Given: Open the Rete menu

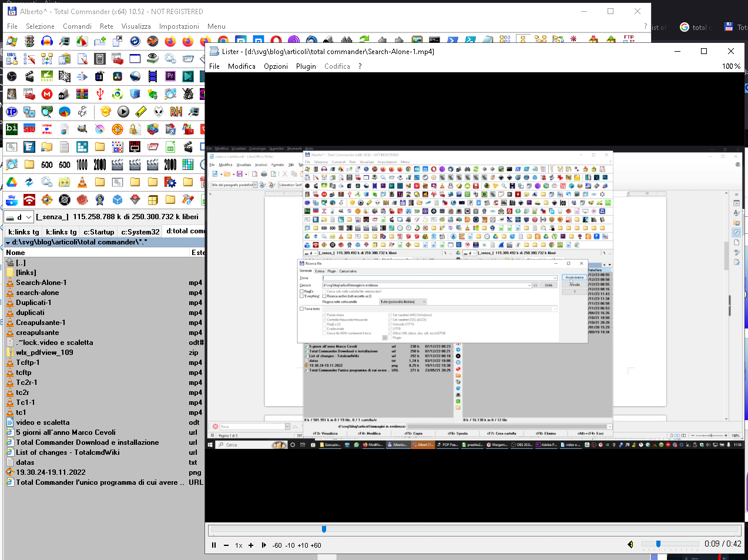Looking at the screenshot, I should (x=106, y=26).
